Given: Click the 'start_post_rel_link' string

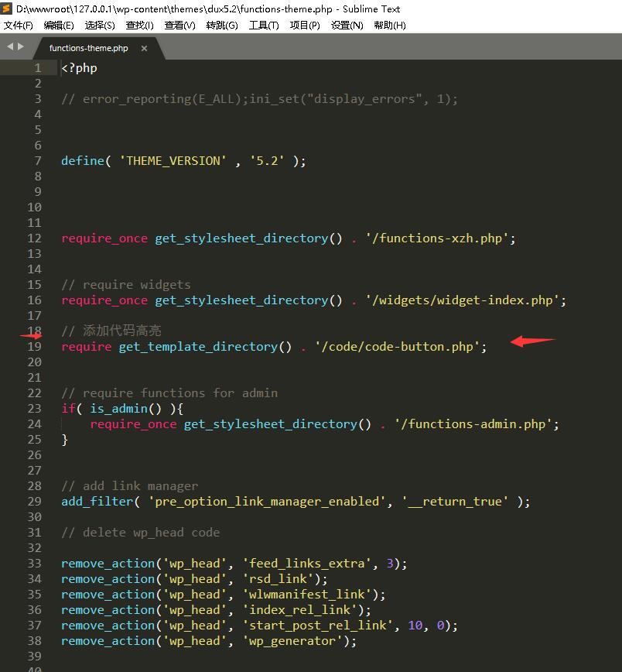Looking at the screenshot, I should point(317,626).
